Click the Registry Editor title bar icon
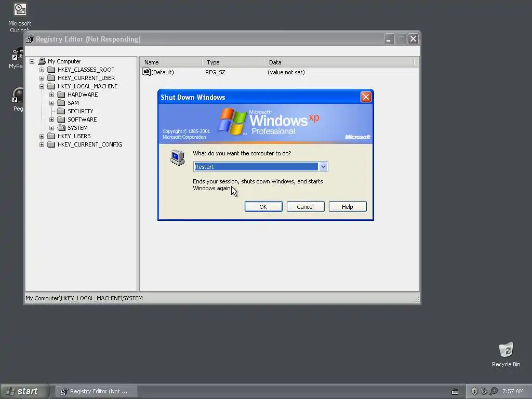 coord(30,39)
